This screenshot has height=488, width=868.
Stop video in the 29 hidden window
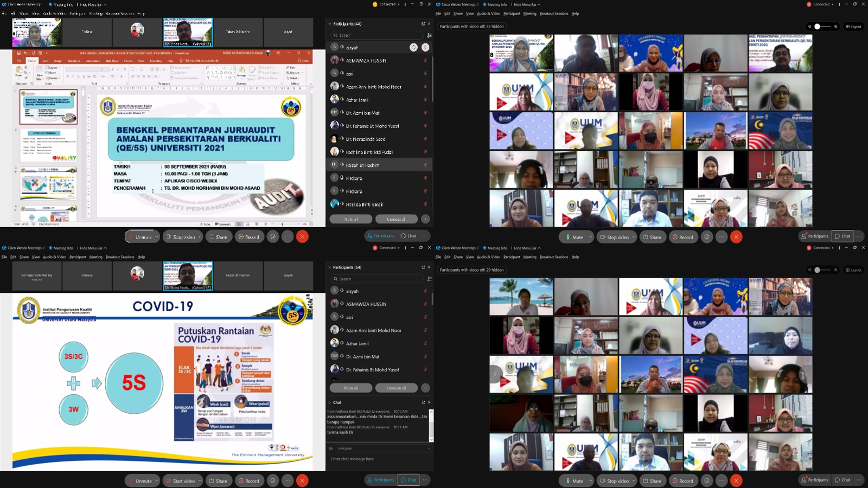(614, 481)
